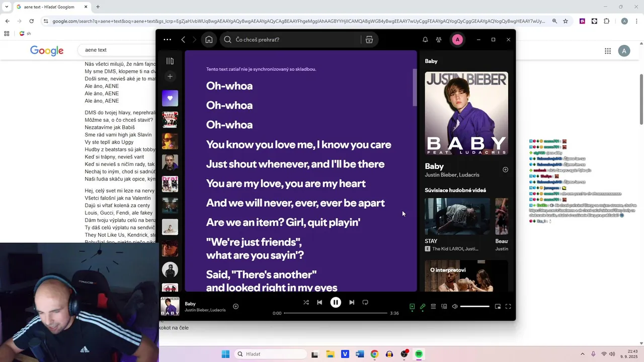The image size is (644, 362).
Task: Reload the Google page in Chrome
Action: coord(31,21)
